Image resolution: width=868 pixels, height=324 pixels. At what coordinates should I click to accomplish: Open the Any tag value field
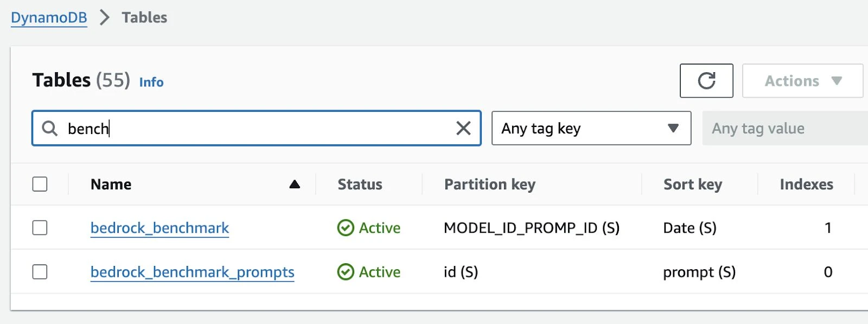click(x=785, y=128)
